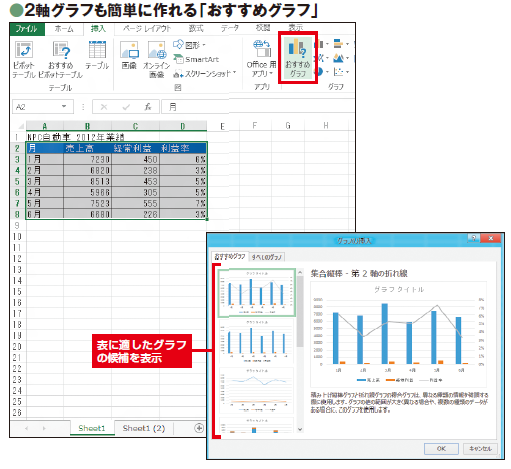Switch to the Page Layout (ページレイアウト) tab
Viewport: 511px width, 469px height.
click(147, 29)
